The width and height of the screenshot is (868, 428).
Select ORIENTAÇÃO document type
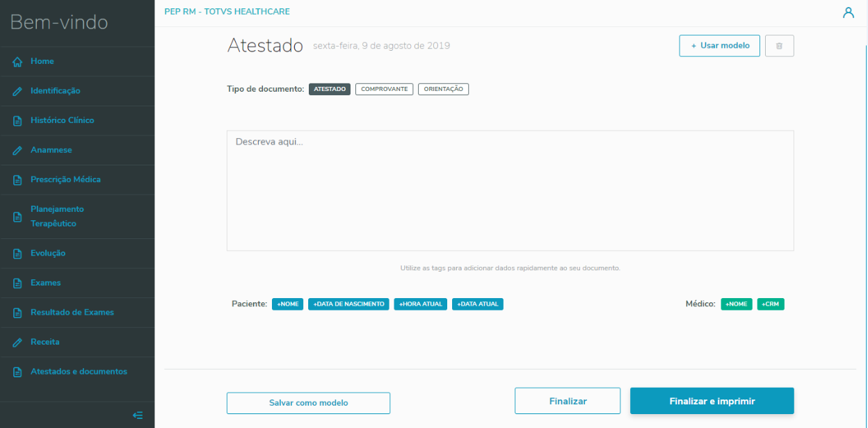coord(443,89)
